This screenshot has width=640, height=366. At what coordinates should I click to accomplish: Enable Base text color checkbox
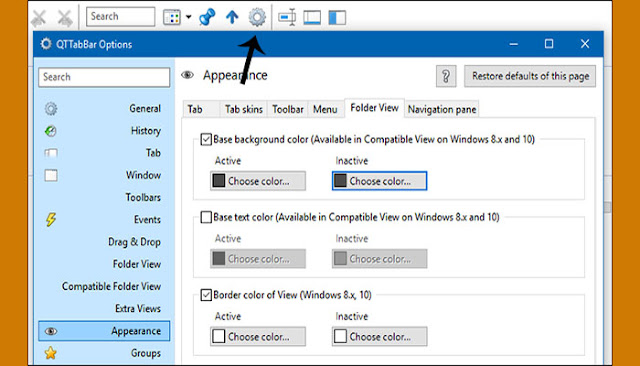coord(206,217)
